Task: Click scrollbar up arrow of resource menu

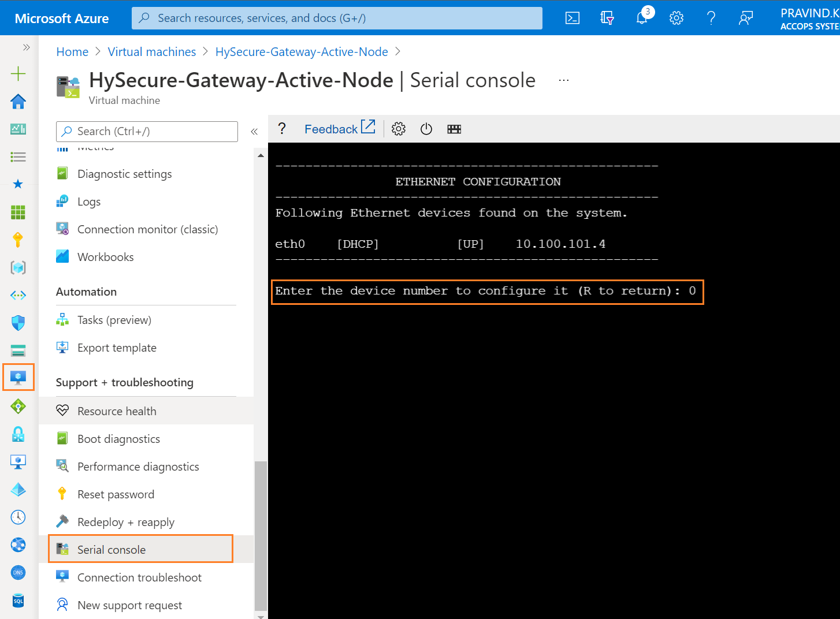Action: pos(261,155)
